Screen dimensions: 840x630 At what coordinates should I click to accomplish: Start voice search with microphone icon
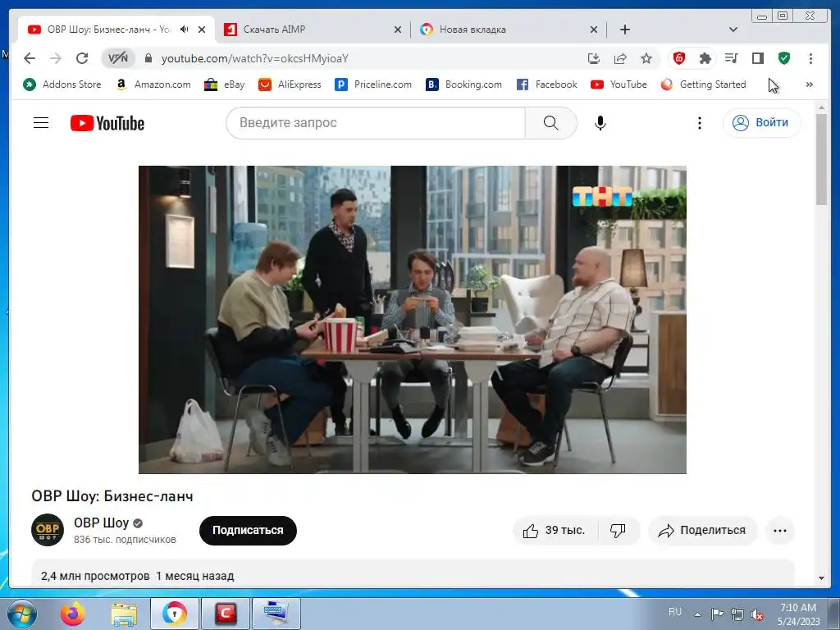pyautogui.click(x=600, y=123)
